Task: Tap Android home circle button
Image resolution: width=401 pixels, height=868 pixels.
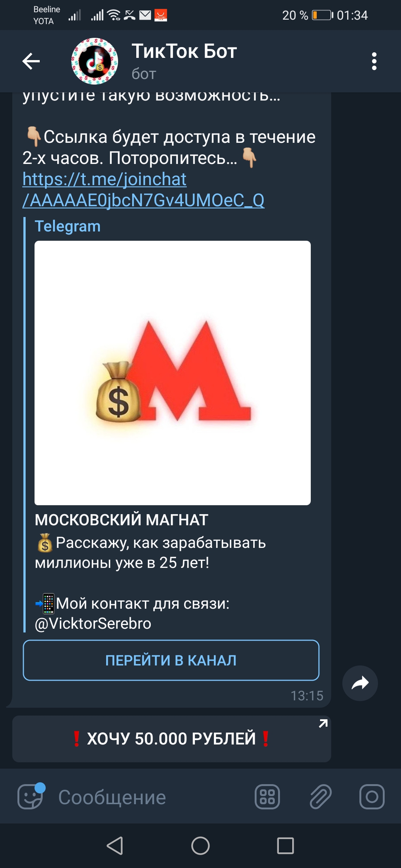Action: pyautogui.click(x=200, y=846)
